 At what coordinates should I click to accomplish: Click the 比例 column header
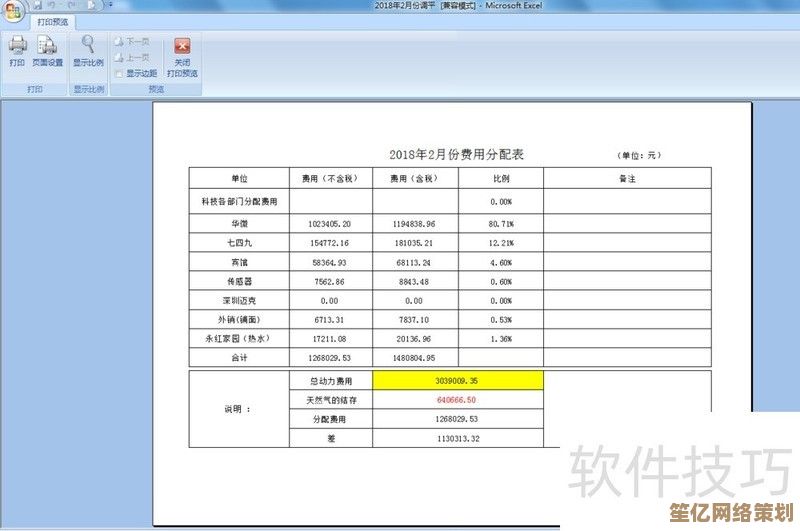[501, 179]
